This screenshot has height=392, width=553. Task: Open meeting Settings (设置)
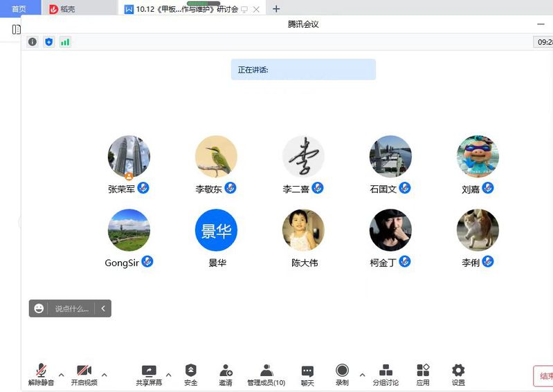(x=458, y=374)
